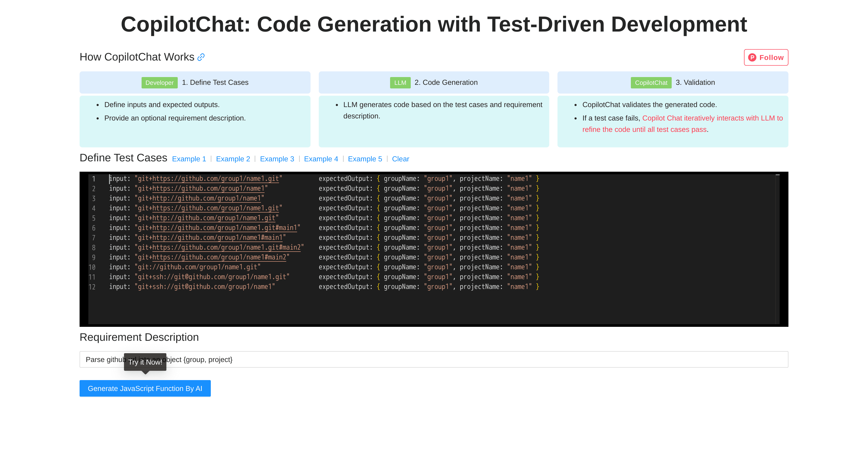Select Example 3
The width and height of the screenshot is (868, 453).
coord(277,159)
